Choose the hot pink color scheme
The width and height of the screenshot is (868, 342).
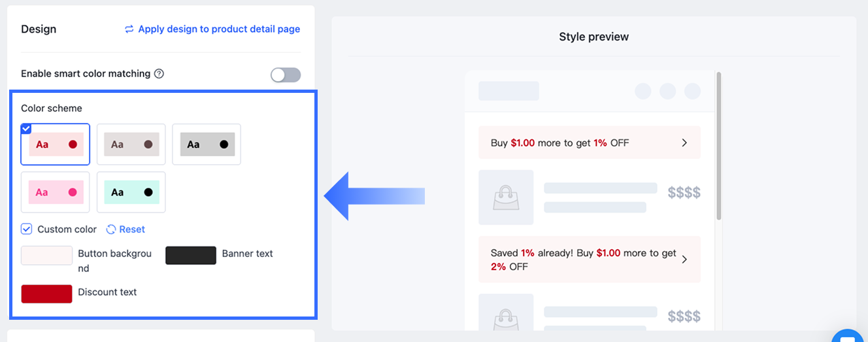56,192
